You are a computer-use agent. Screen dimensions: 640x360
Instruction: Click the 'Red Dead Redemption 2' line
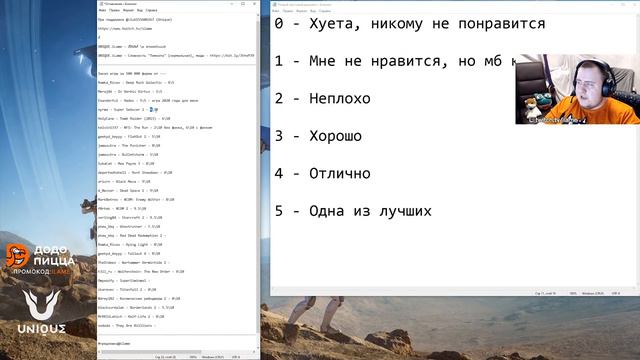click(x=132, y=236)
